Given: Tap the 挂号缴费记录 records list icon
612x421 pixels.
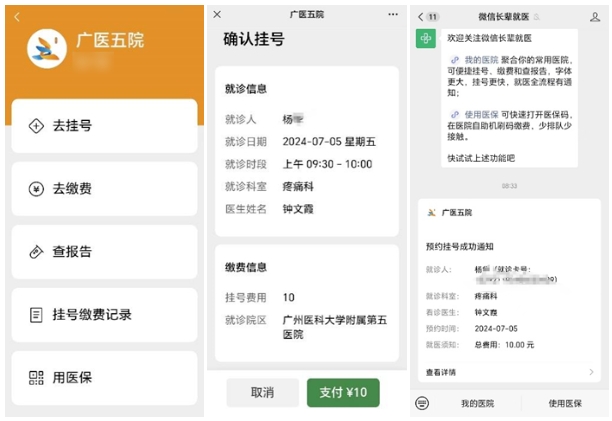Looking at the screenshot, I should (36, 315).
